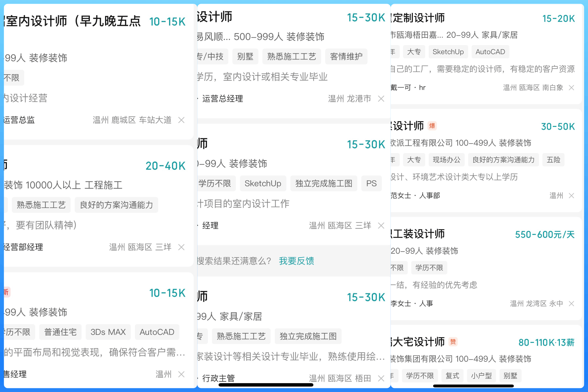Click the 独立完成施工图 tag beside PS
This screenshot has width=588, height=392.
(324, 184)
